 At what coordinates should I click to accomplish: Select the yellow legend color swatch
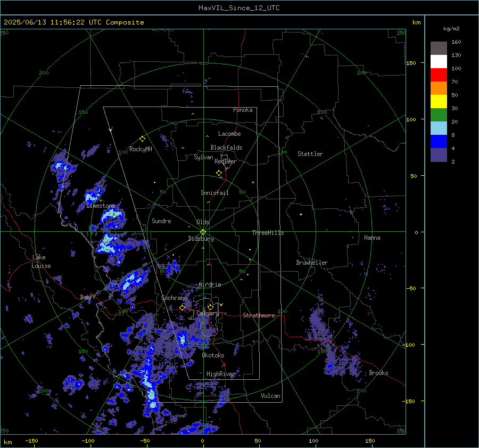click(439, 102)
